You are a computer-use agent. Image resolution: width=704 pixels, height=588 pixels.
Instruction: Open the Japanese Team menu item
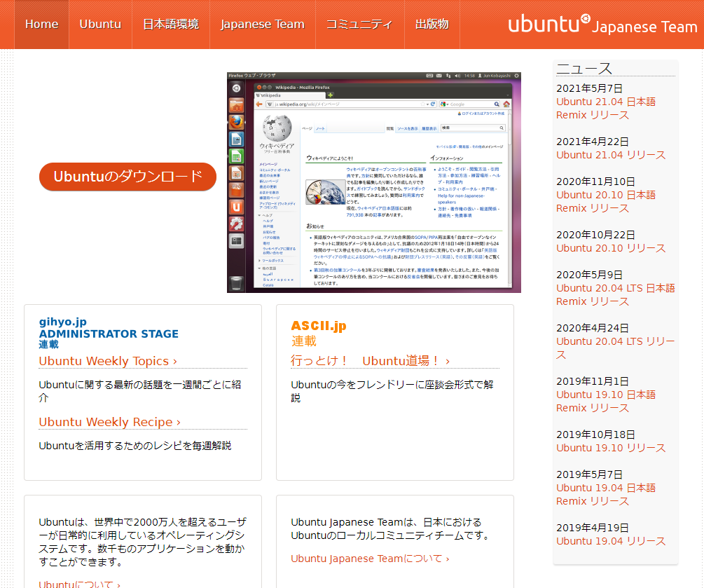pyautogui.click(x=262, y=24)
